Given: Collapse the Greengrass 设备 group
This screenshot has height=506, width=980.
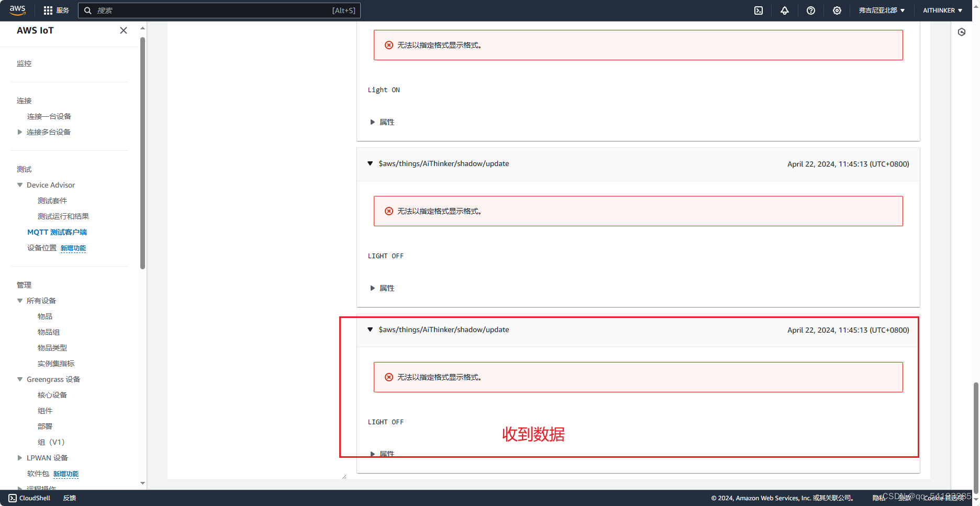Looking at the screenshot, I should pyautogui.click(x=20, y=379).
